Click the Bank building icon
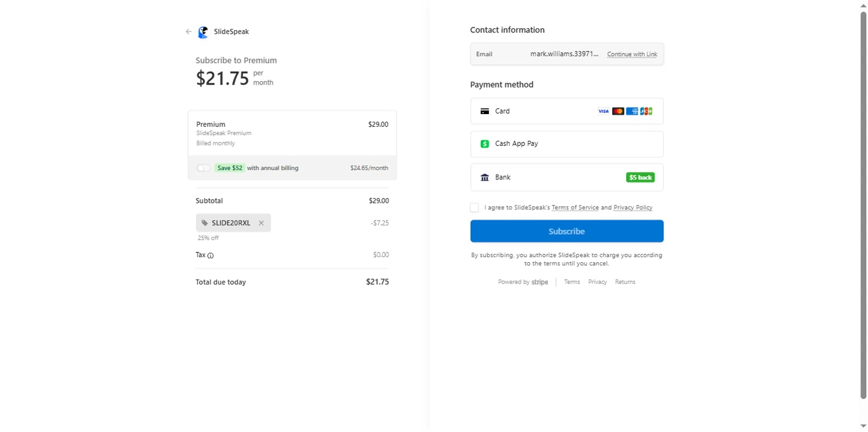868x432 pixels. click(x=485, y=177)
